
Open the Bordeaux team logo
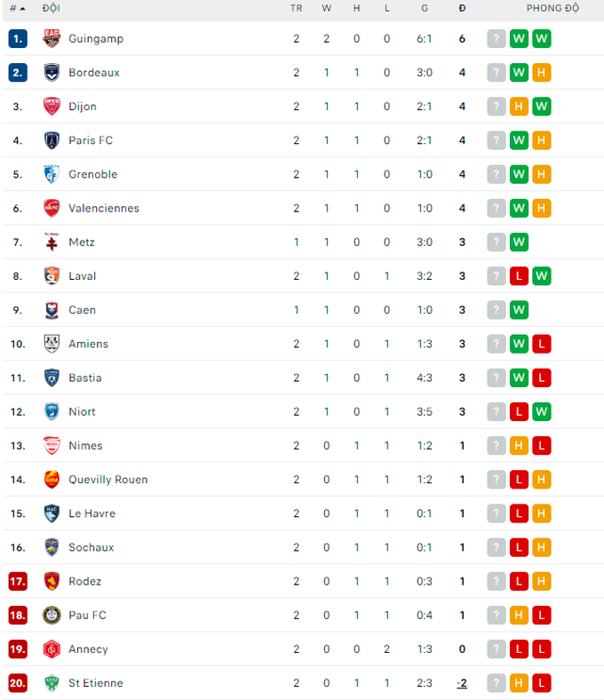(x=52, y=72)
